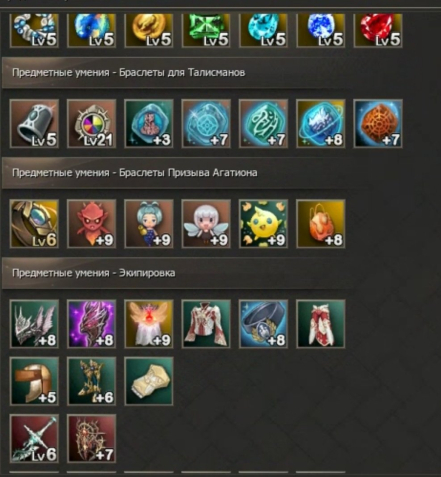Select the color wheel talisman Lv21 icon
The width and height of the screenshot is (441, 477).
click(x=92, y=124)
